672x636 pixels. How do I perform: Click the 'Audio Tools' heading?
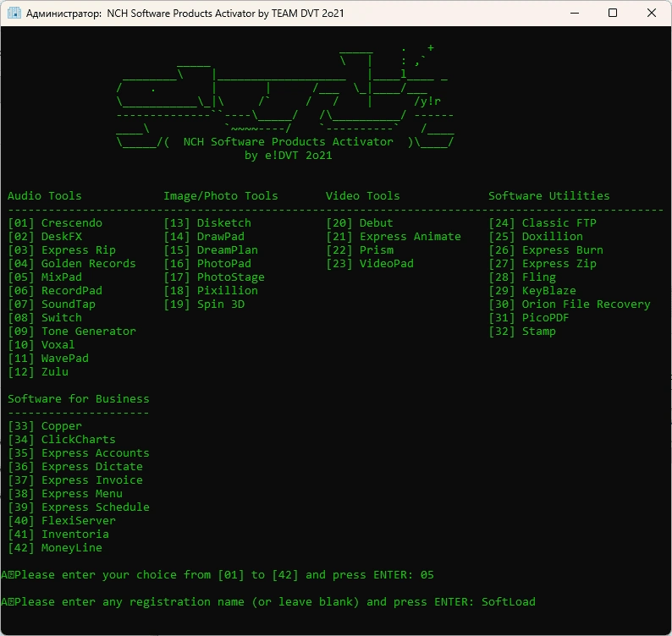click(x=45, y=195)
